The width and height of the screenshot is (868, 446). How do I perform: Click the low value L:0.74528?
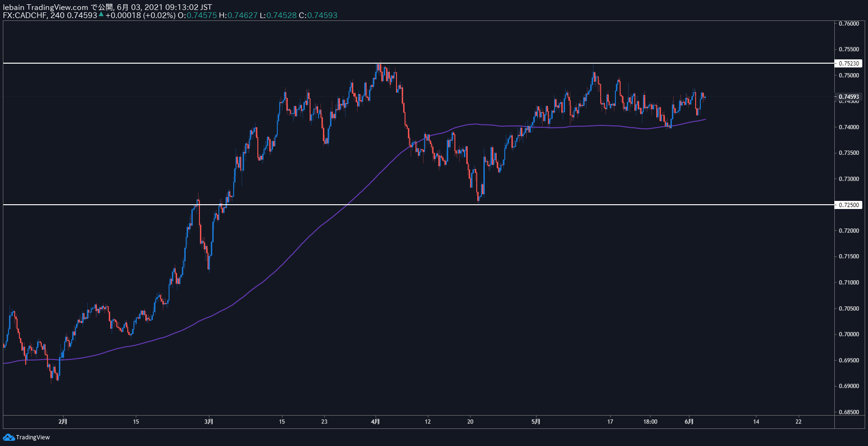pos(278,15)
